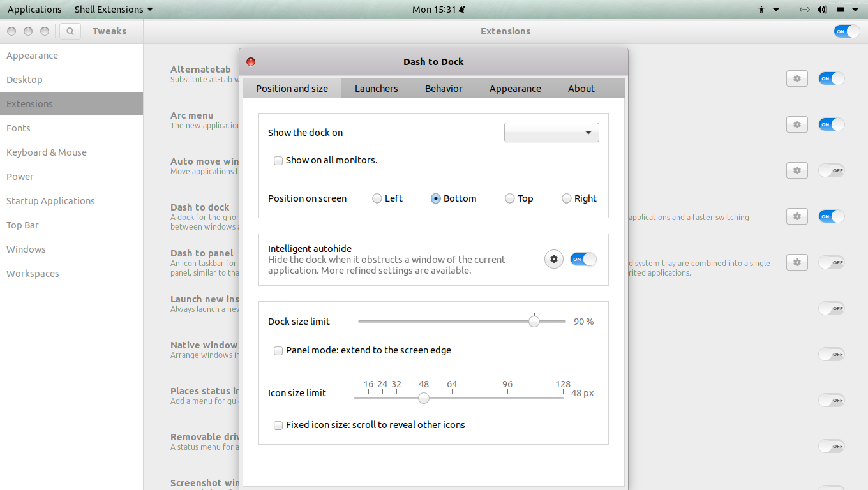This screenshot has height=490, width=868.
Task: Switch to the Appearance tab in dialog
Action: click(515, 89)
